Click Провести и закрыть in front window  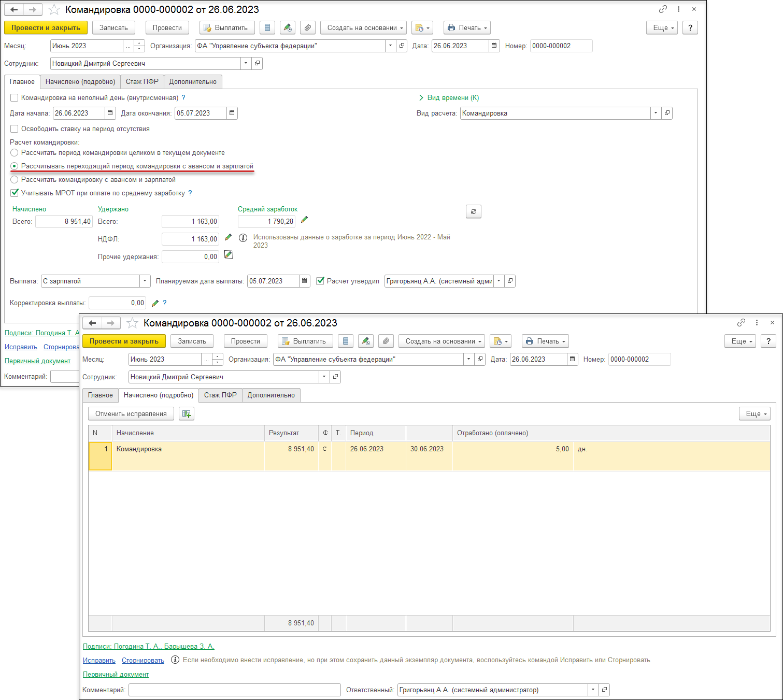click(x=124, y=341)
